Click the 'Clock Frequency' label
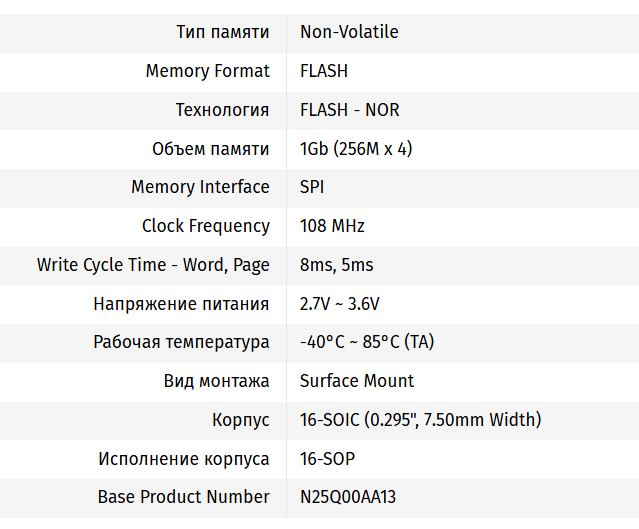Viewport: 639px width, 529px height. tap(205, 226)
